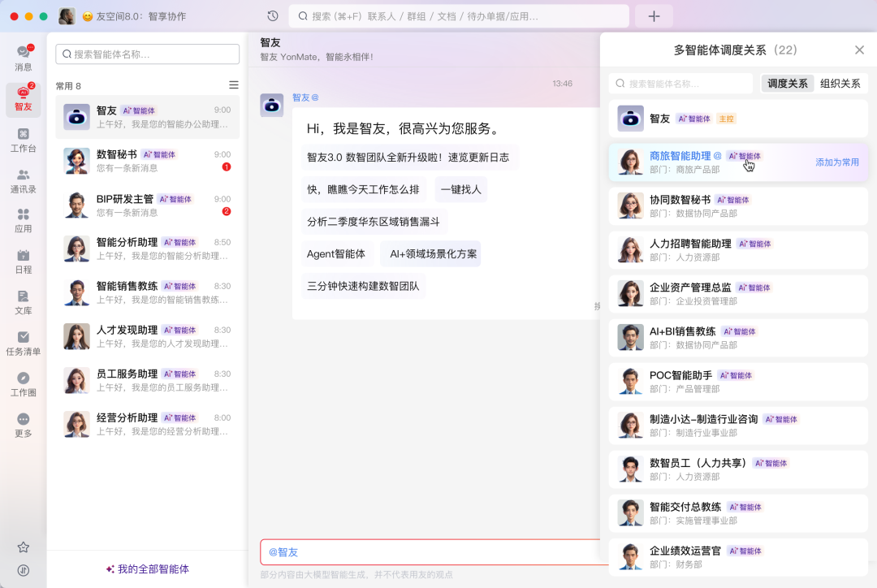This screenshot has height=588, width=877.
Task: Open 工作圈 in the sidebar
Action: [23, 382]
